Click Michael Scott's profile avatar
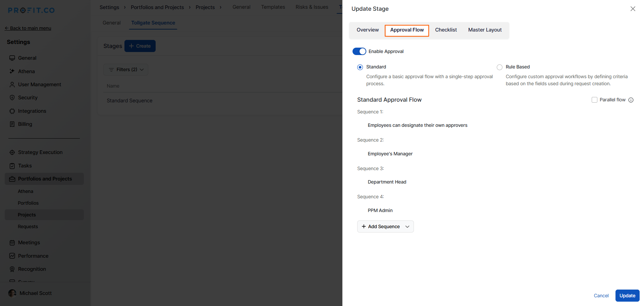 click(x=12, y=293)
